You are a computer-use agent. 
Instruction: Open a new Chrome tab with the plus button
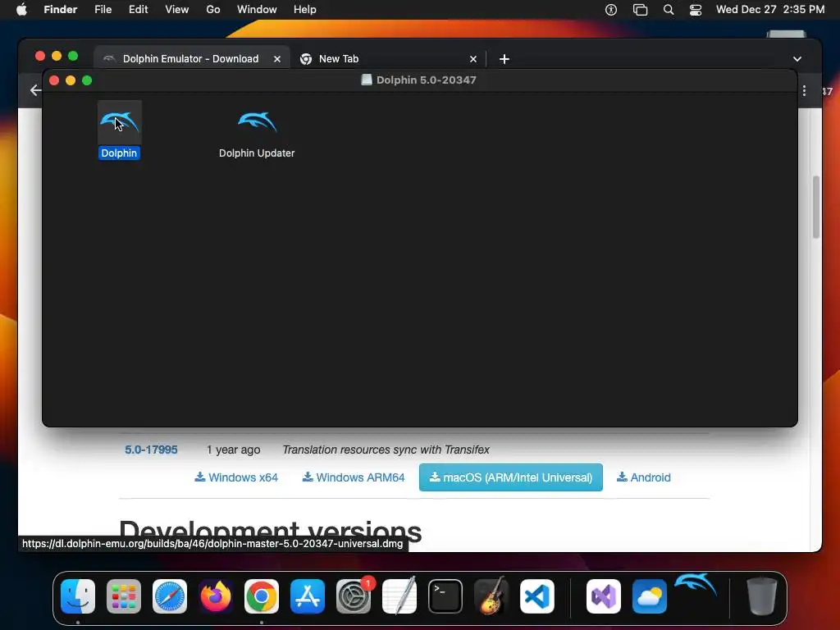[504, 59]
